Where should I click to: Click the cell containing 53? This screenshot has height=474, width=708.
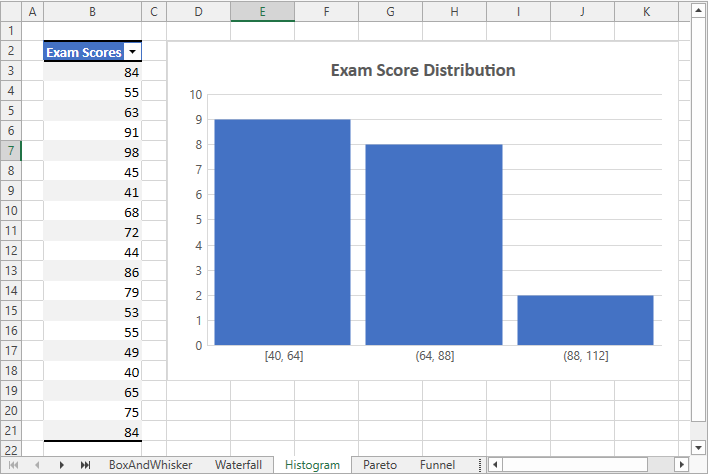(x=93, y=312)
